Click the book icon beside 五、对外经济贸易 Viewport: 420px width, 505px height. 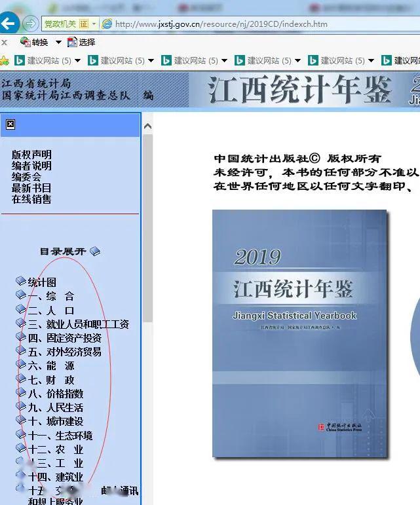[21, 350]
